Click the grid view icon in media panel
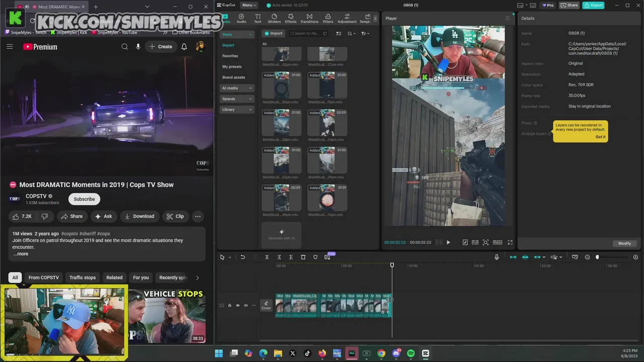This screenshot has height=362, width=644. 339,34
